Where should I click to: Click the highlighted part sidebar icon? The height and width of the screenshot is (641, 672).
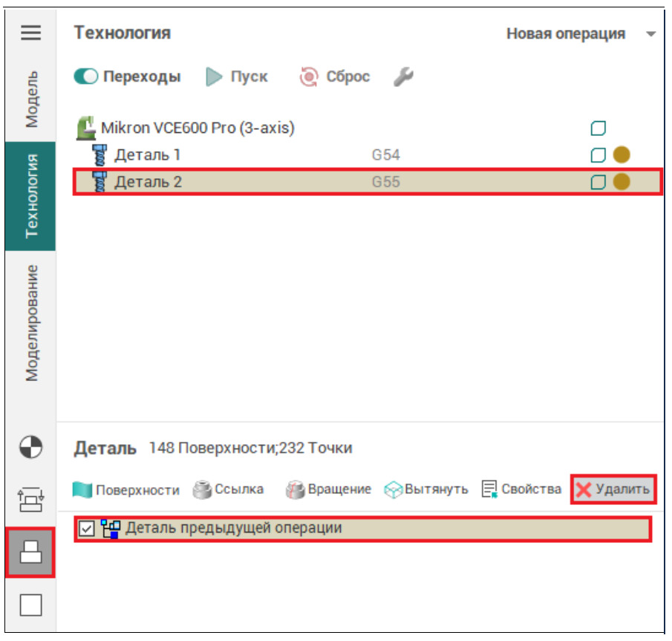(x=30, y=552)
